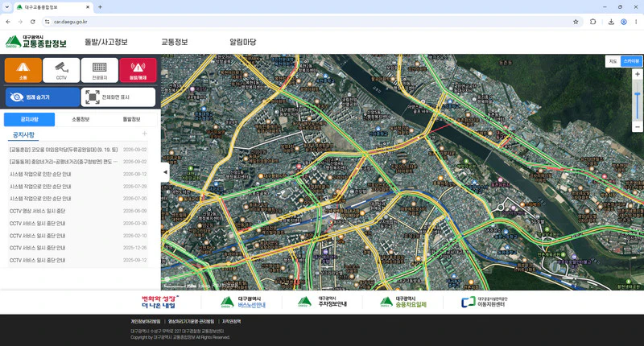Open Chrome three-dot menu

pyautogui.click(x=636, y=22)
